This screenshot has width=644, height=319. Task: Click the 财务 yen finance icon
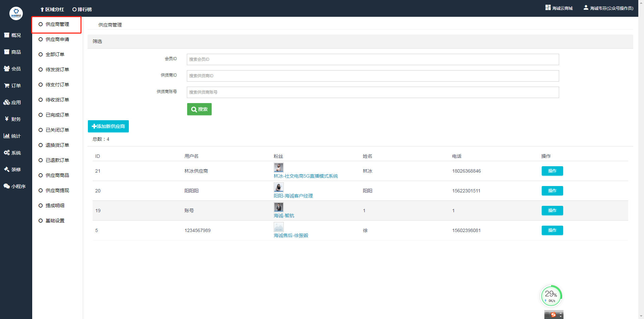pyautogui.click(x=7, y=119)
